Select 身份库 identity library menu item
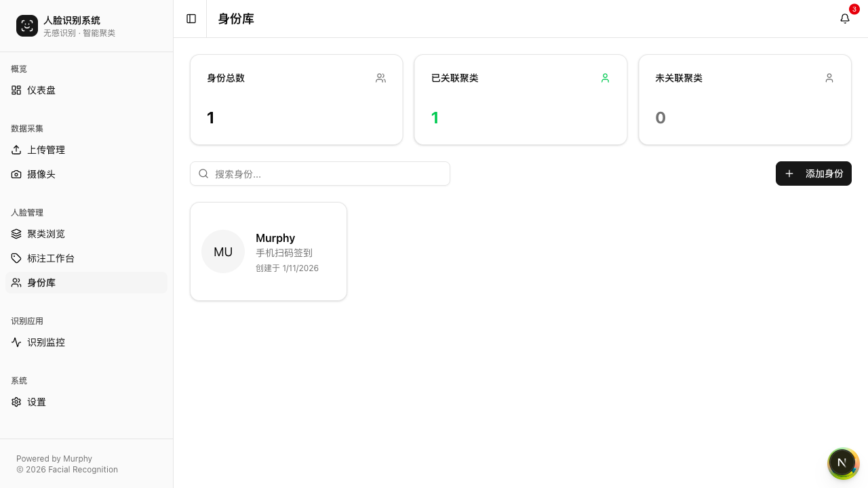Viewport: 868px width, 488px height. click(41, 283)
